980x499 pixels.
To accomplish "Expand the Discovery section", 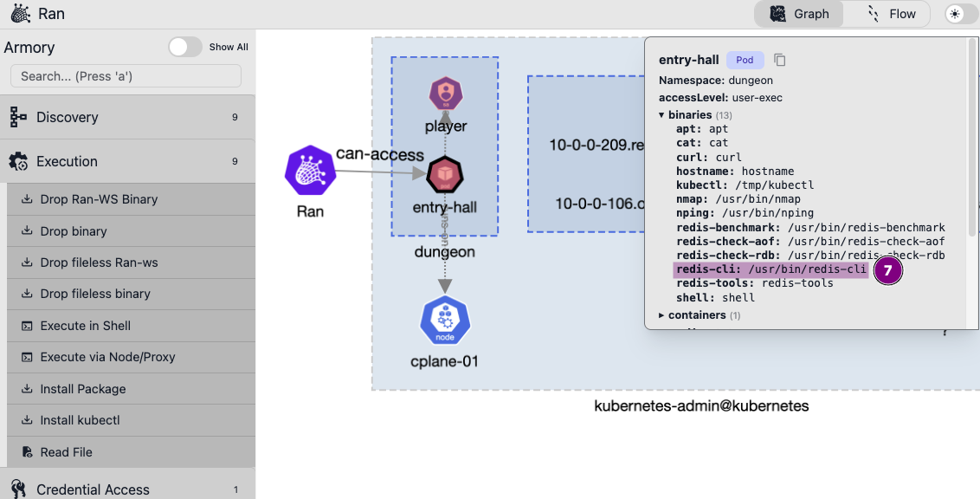I will coord(127,117).
